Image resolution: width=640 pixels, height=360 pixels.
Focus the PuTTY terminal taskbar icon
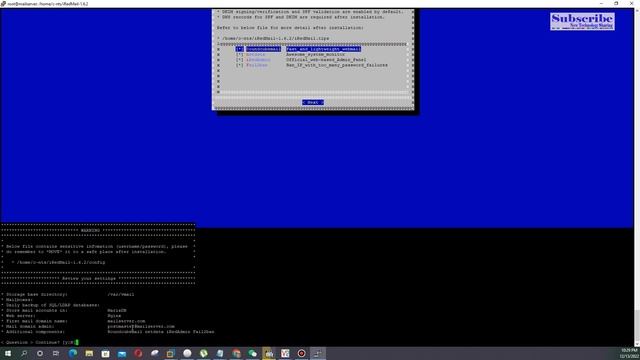click(x=318, y=353)
